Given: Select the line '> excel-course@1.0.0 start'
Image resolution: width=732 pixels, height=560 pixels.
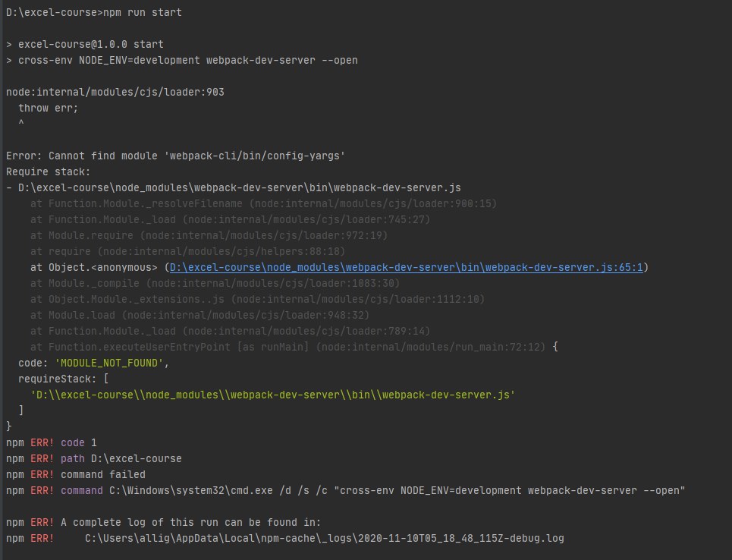Looking at the screenshot, I should tap(85, 44).
